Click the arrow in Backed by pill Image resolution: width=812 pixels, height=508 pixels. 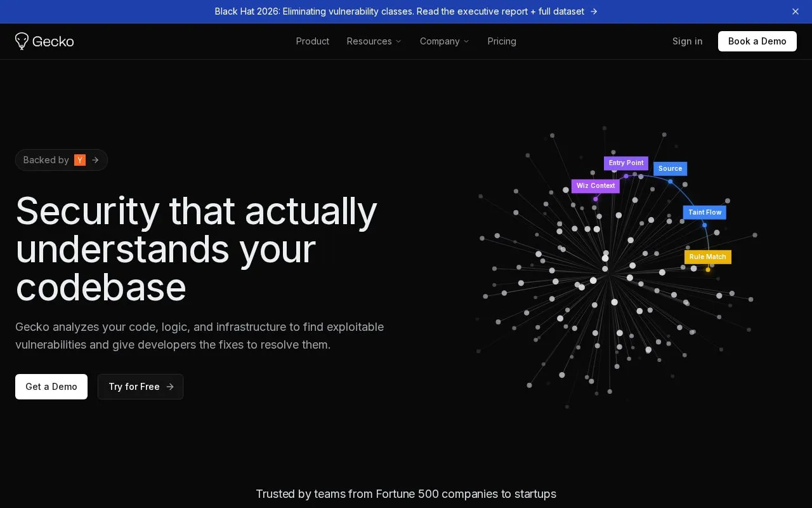[x=95, y=160]
